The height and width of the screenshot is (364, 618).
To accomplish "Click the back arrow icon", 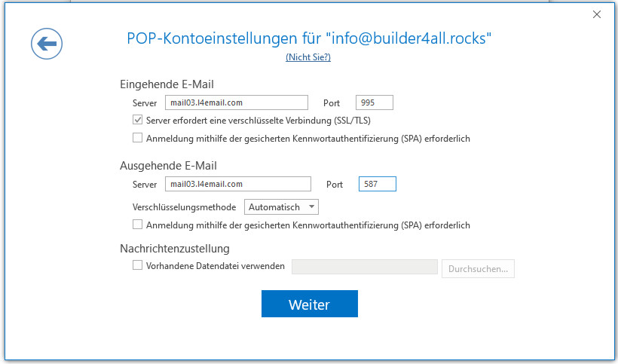I will 47,44.
